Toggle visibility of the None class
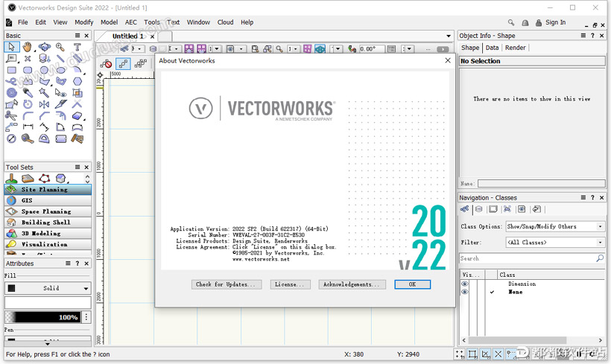Screen dimensions: 611x364 464,292
